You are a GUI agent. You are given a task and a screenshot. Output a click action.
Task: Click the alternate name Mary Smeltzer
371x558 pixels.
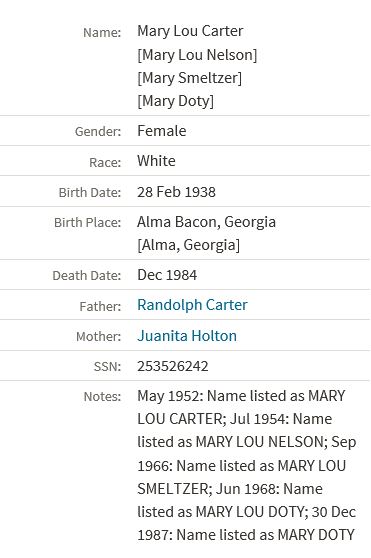(190, 78)
